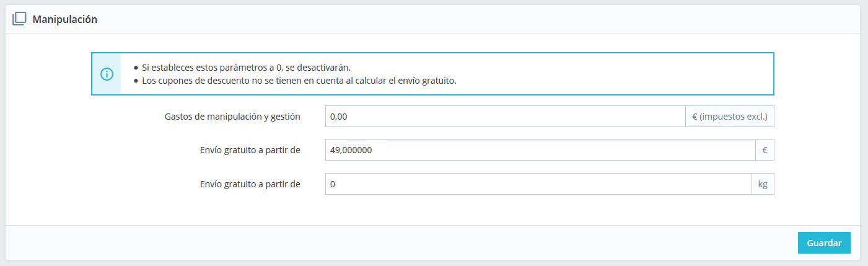Screen dimensions: 868x266
Task: Click the € (impuestos excl.) suffix
Action: 729,117
